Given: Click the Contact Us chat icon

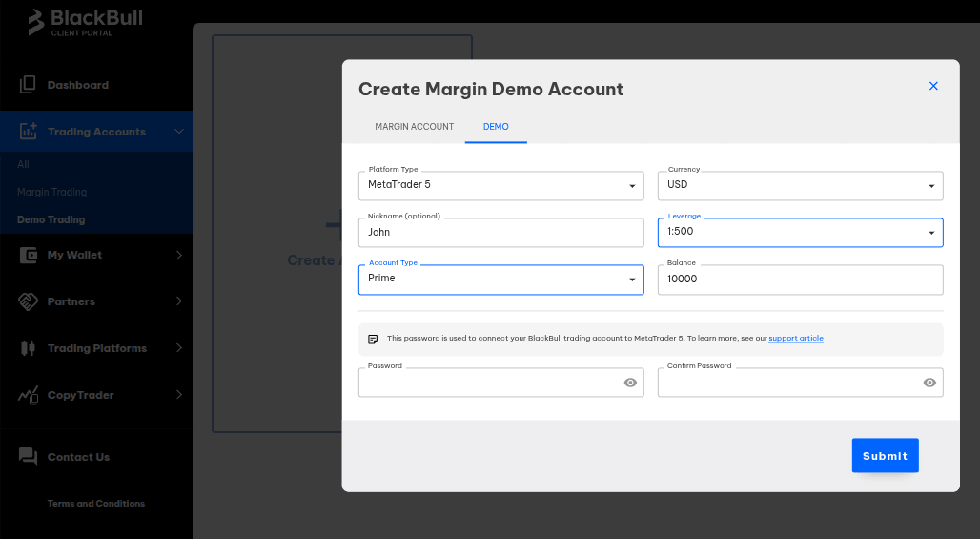Looking at the screenshot, I should coord(29,456).
